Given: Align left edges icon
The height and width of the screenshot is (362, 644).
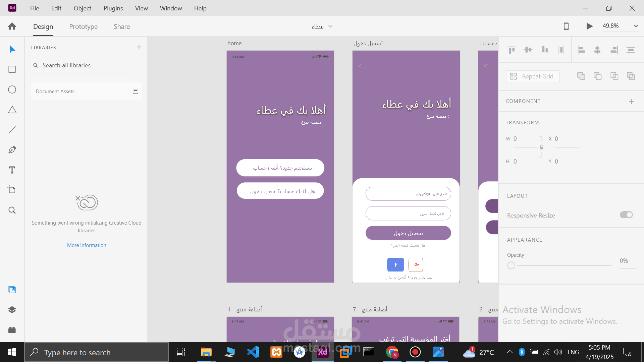Looking at the screenshot, I should click(x=581, y=50).
